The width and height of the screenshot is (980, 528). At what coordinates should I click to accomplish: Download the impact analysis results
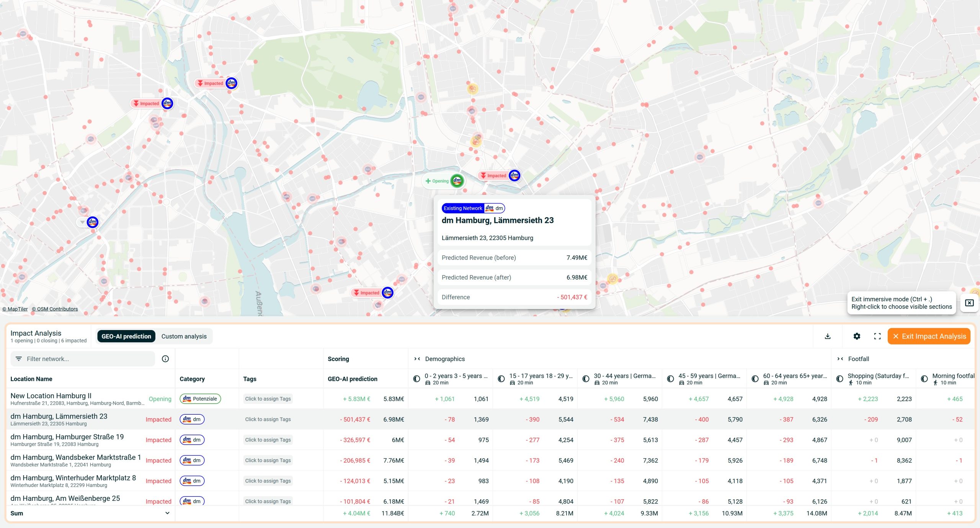pos(827,336)
